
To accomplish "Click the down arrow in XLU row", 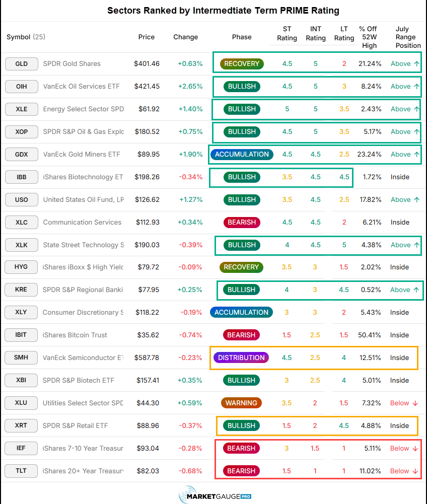I will (415, 403).
